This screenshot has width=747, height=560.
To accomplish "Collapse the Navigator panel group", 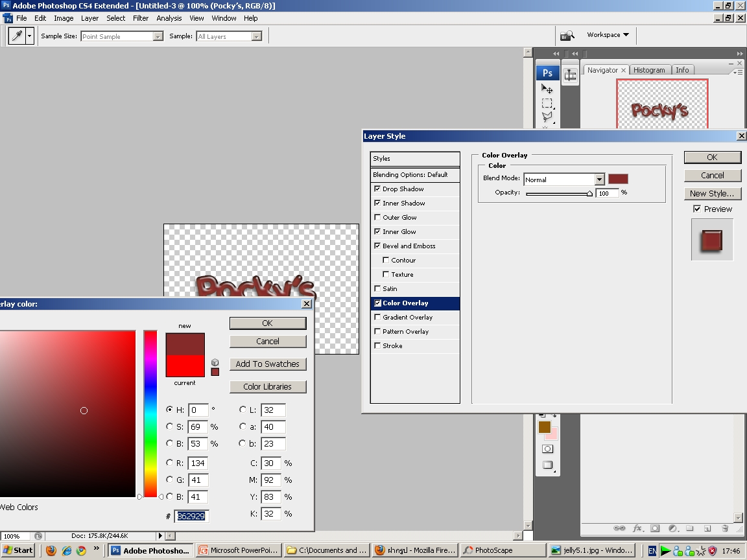I will (x=731, y=64).
